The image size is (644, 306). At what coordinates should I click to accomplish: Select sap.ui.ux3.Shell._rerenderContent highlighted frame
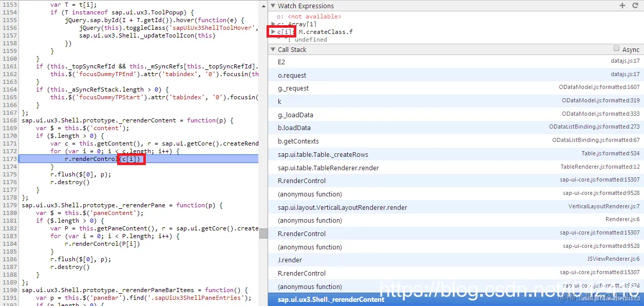click(456, 299)
